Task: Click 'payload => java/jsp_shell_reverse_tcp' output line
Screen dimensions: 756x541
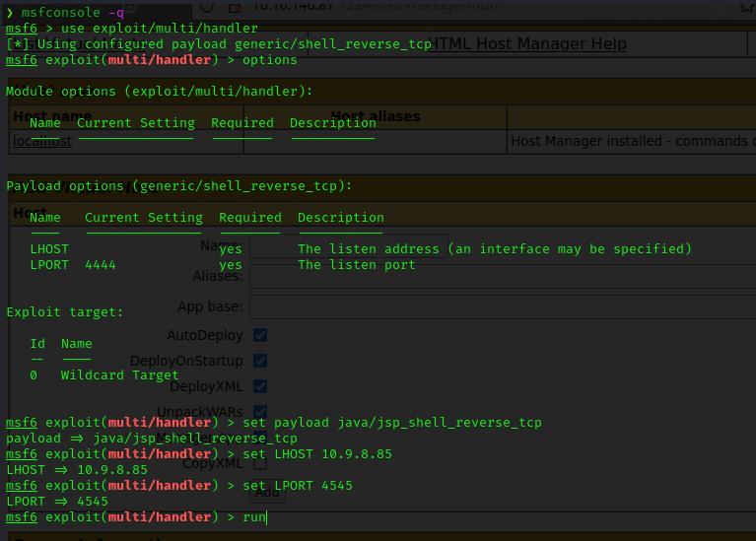Action: coord(152,439)
